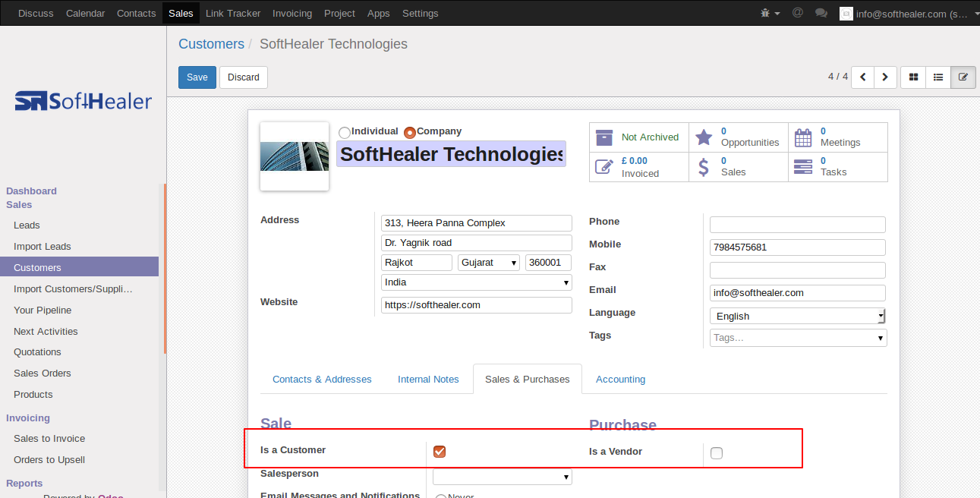Open the state dropdown showing Gujarat
Viewport: 980px width, 498px height.
point(489,263)
